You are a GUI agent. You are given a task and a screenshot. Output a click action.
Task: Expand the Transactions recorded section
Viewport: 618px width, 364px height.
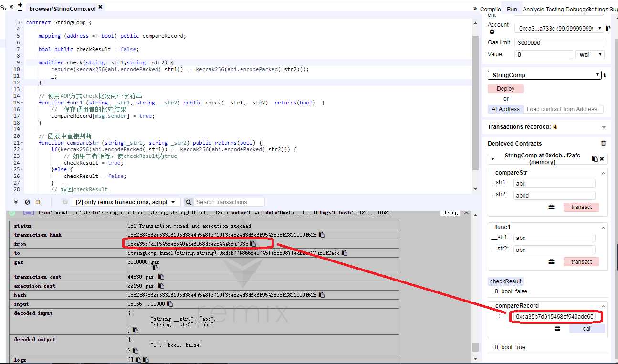pyautogui.click(x=604, y=127)
